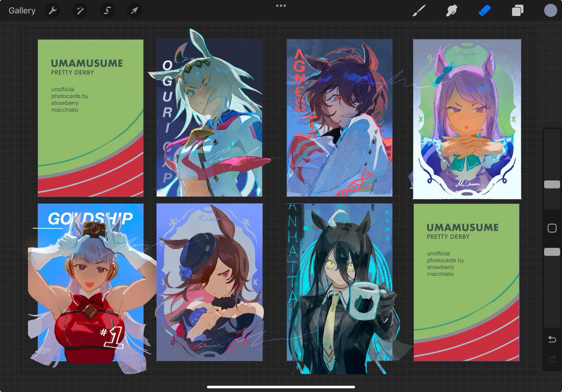This screenshot has height=392, width=562.
Task: Tap the undo arrow
Action: pos(552,339)
